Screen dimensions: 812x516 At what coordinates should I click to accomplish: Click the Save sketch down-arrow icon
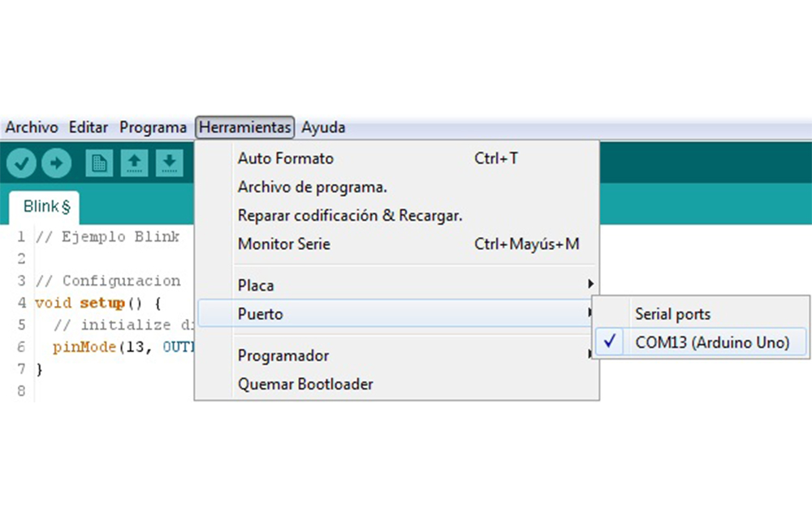168,163
